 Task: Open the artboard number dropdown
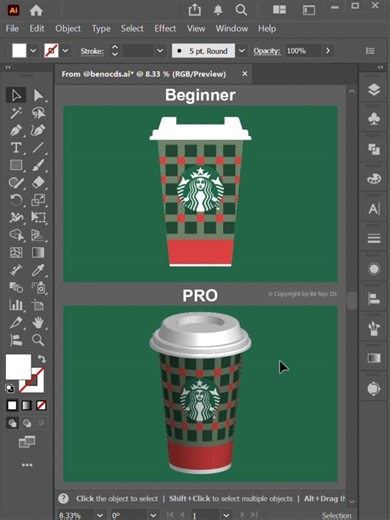tap(226, 515)
